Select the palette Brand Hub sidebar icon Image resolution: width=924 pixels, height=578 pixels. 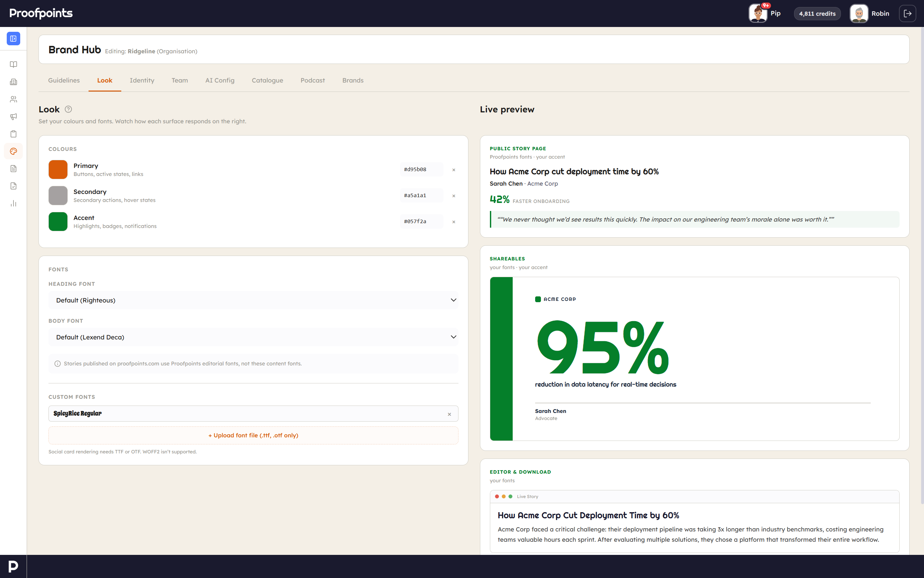click(x=13, y=151)
